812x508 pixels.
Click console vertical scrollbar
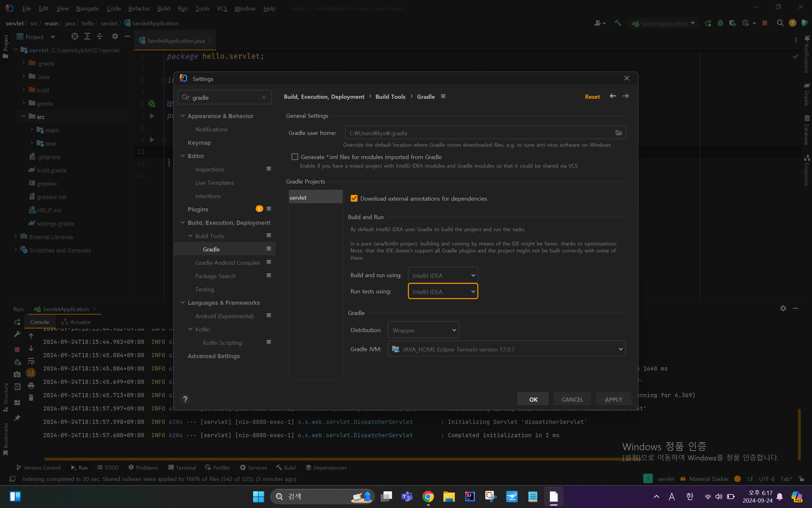click(799, 434)
